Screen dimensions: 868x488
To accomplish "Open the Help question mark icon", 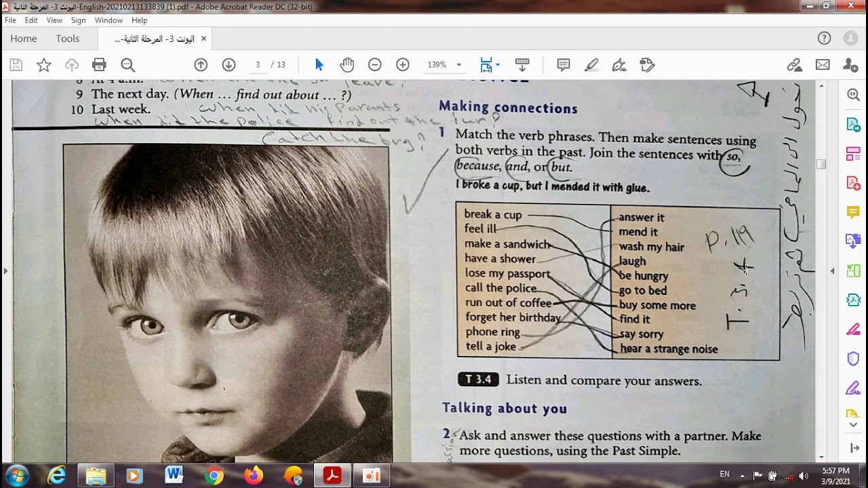I will point(824,39).
